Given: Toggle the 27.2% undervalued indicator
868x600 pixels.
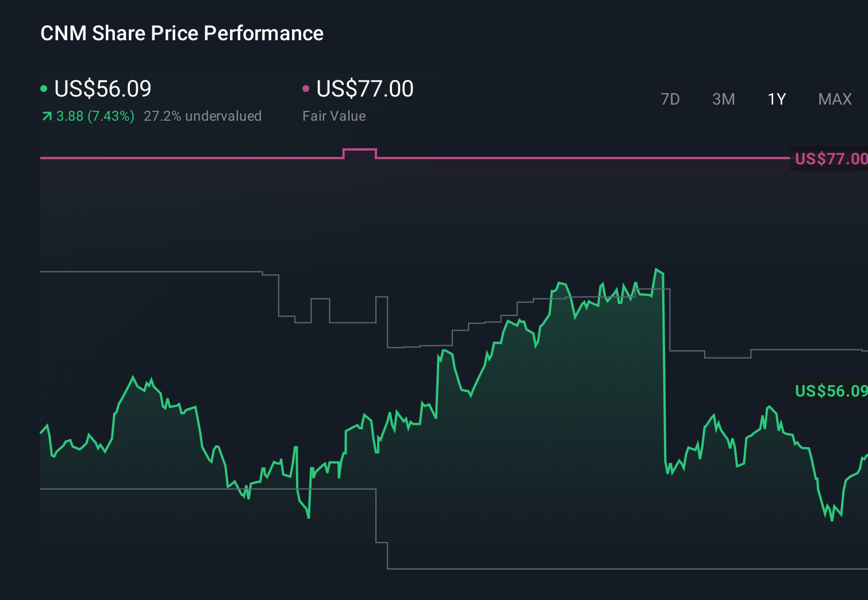Looking at the screenshot, I should (x=203, y=116).
